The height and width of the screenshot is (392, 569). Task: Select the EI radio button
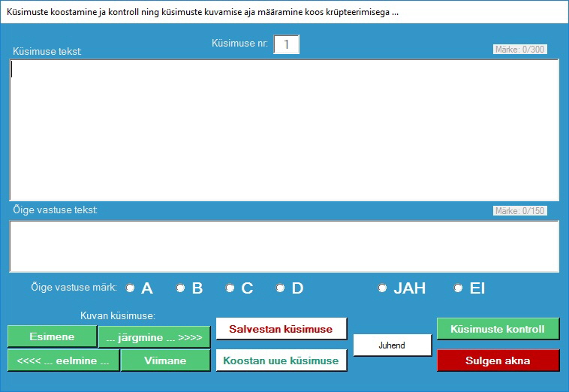[x=458, y=288]
